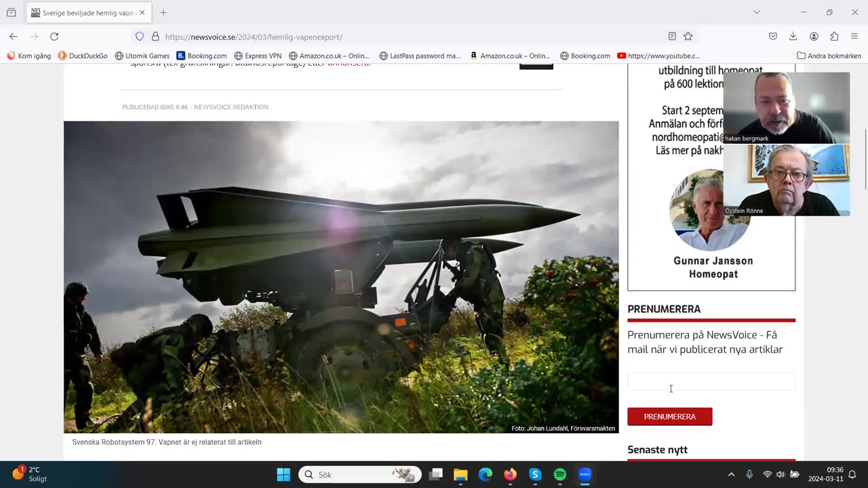Open the Firefox account menu
This screenshot has width=868, height=488.
[x=814, y=37]
